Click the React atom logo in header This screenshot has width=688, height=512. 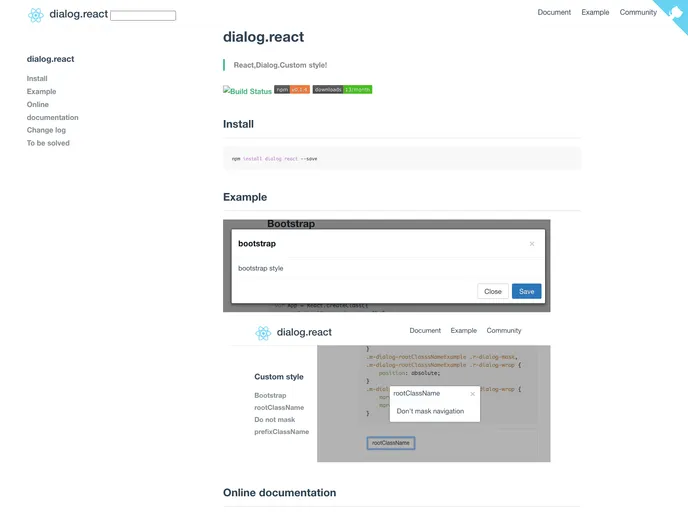36,15
